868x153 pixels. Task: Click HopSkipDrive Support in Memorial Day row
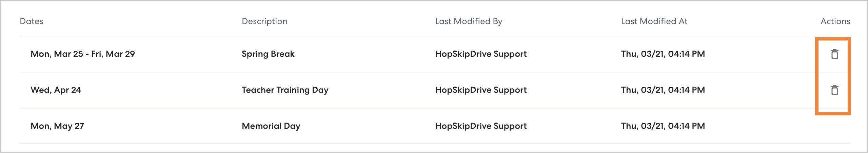pos(481,126)
